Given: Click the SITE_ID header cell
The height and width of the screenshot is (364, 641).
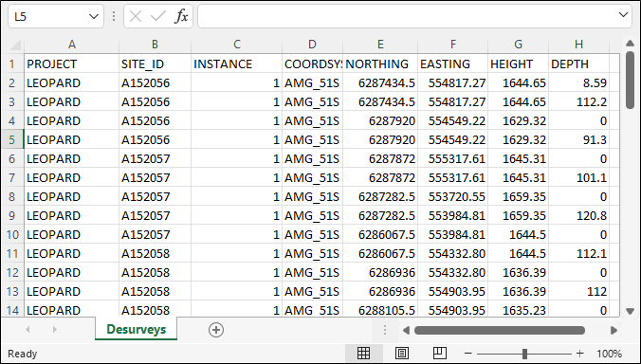Looking at the screenshot, I should point(155,64).
